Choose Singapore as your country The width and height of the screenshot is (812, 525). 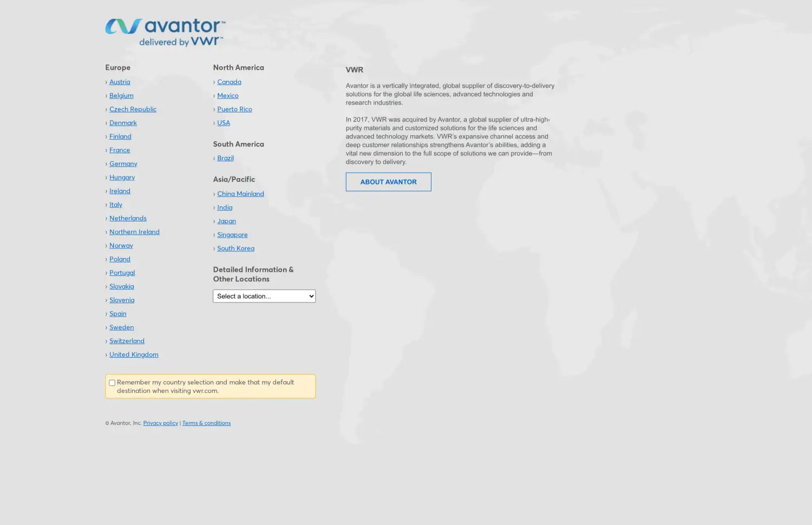point(232,234)
